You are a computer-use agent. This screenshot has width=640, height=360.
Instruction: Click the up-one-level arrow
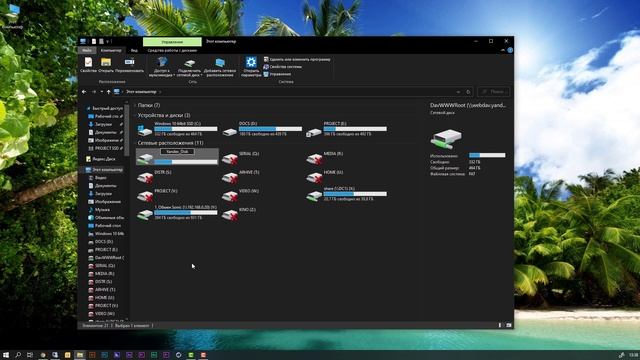pos(109,92)
